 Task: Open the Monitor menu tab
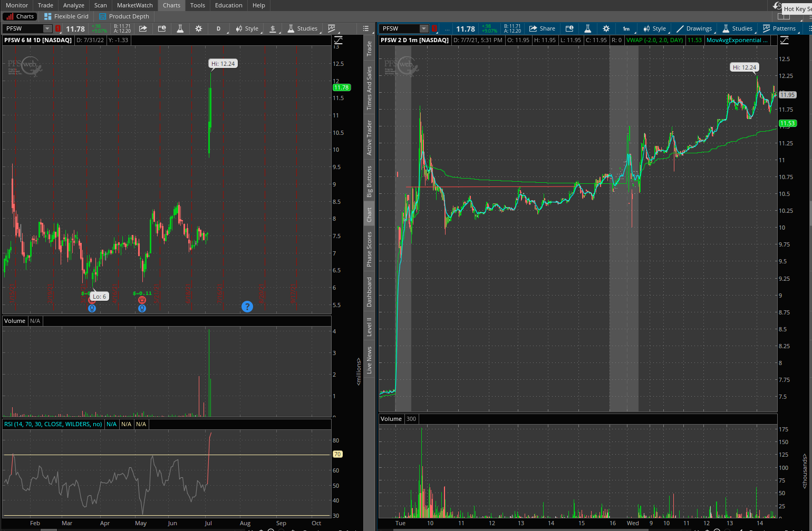pyautogui.click(x=17, y=5)
